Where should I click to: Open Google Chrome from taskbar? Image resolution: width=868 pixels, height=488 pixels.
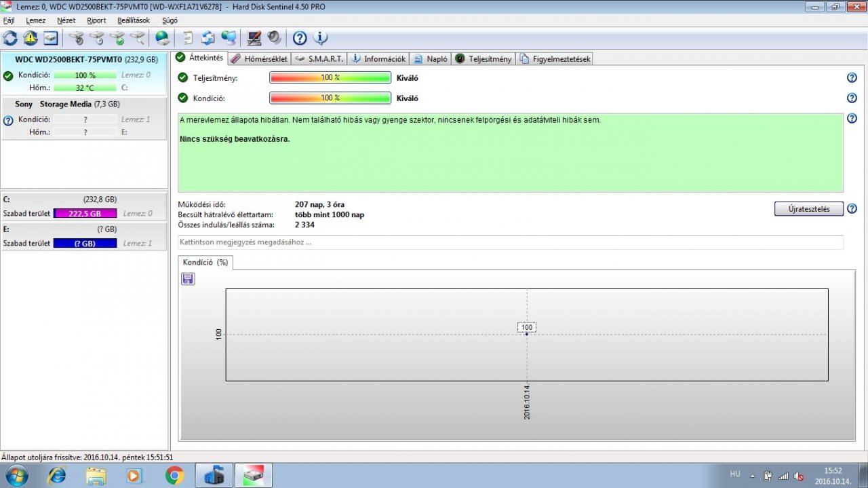click(x=174, y=476)
